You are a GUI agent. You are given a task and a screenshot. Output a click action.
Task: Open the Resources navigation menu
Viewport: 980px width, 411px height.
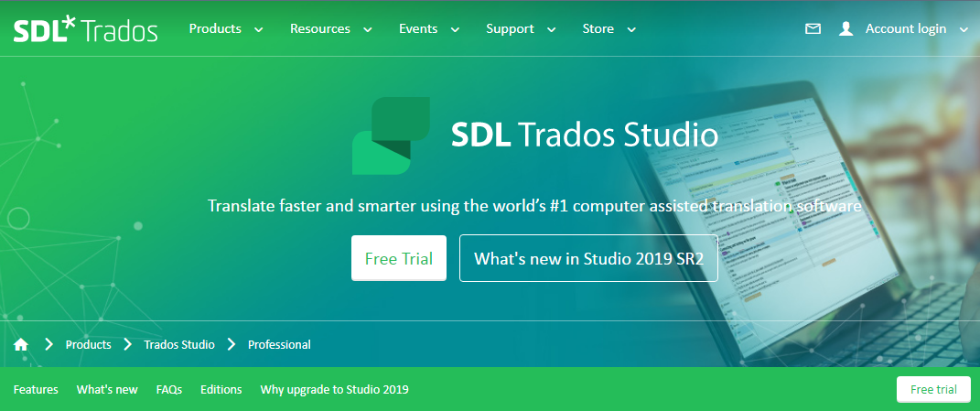320,28
